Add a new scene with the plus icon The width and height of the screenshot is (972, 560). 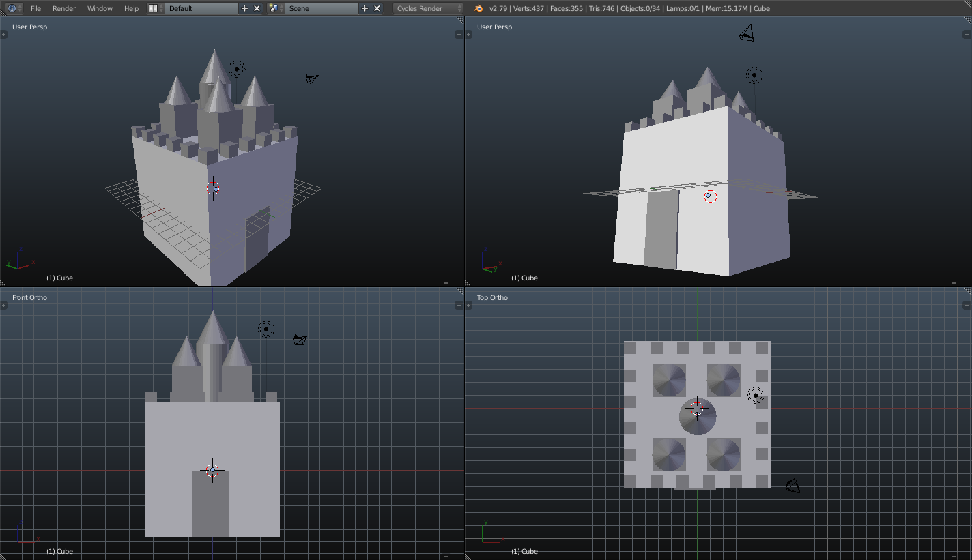[364, 8]
